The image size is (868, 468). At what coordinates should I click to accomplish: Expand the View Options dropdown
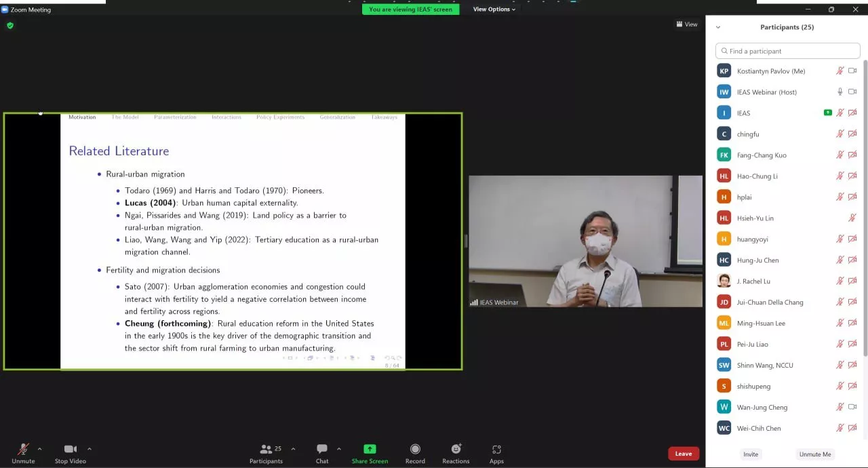pyautogui.click(x=494, y=9)
